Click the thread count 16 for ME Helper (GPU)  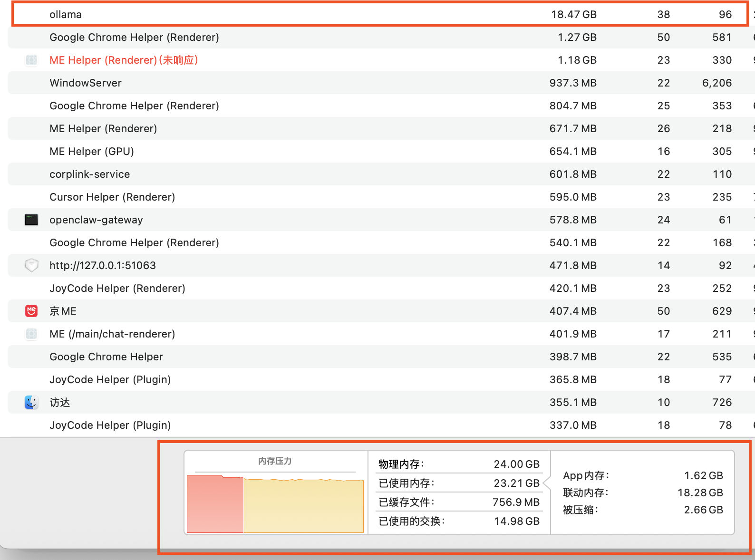[664, 151]
